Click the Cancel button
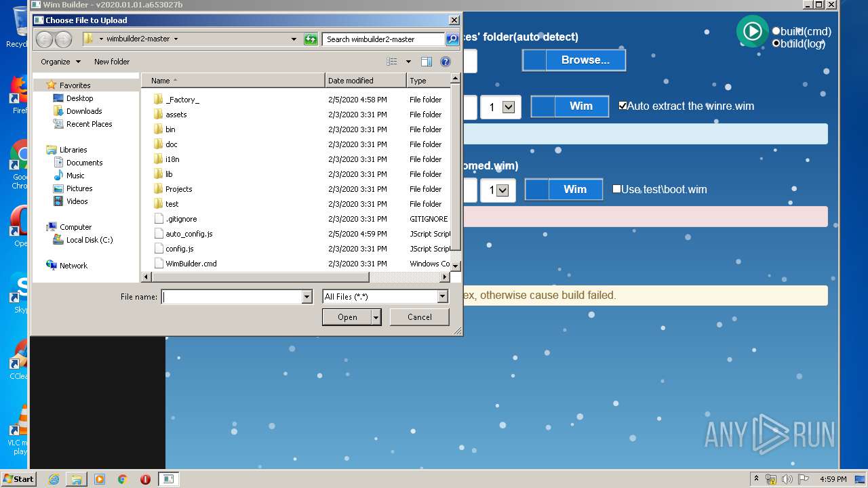This screenshot has width=868, height=488. [x=420, y=317]
